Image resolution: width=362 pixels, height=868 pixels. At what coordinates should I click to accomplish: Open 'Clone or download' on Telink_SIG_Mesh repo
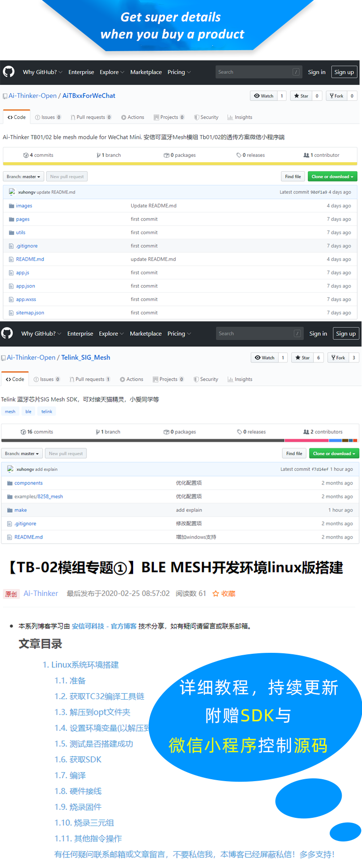click(334, 454)
